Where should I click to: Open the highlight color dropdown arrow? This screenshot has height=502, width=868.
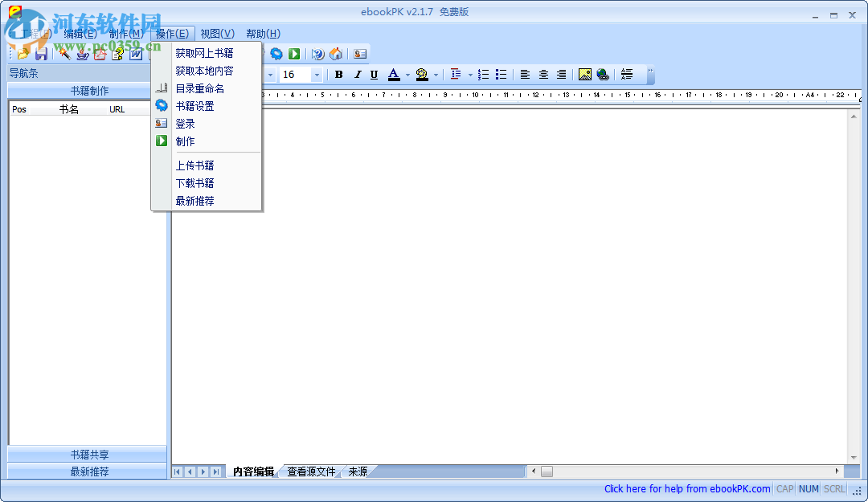tap(436, 74)
